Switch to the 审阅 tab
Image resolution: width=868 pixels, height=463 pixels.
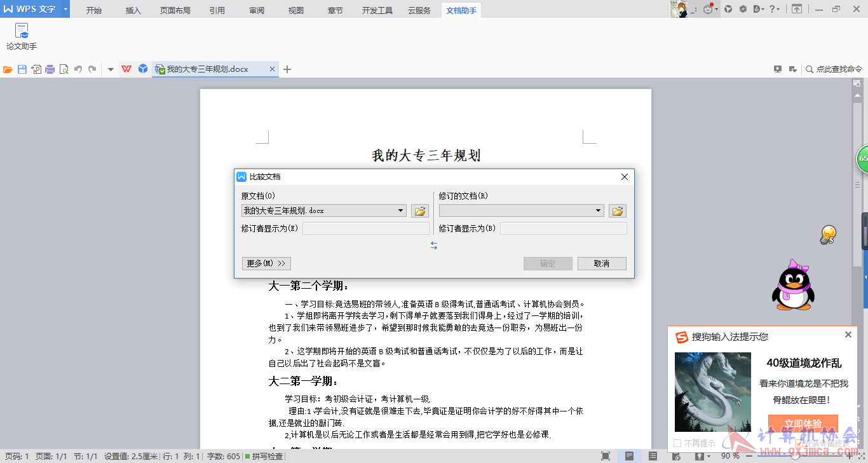click(x=257, y=10)
